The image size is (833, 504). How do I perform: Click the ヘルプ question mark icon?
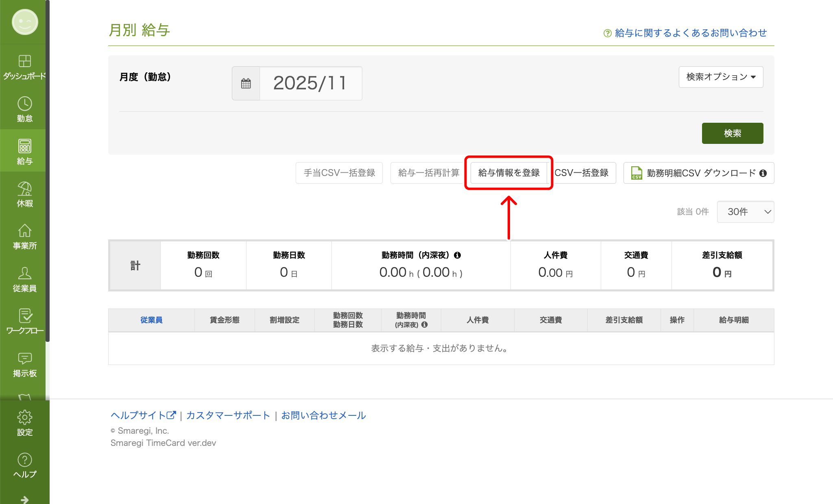pos(24,460)
